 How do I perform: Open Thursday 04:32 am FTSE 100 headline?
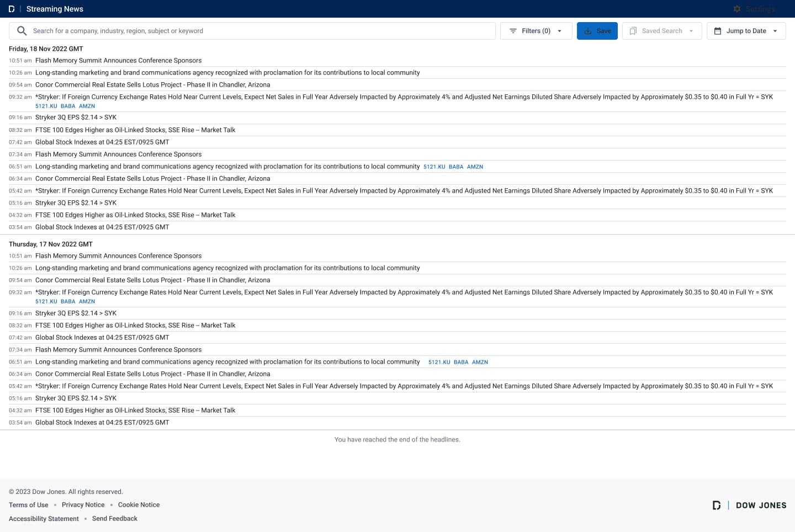point(135,411)
